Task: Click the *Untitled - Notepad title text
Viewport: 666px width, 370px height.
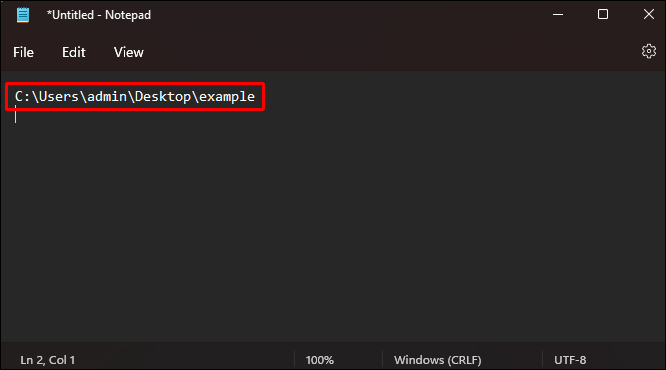Action: 99,15
